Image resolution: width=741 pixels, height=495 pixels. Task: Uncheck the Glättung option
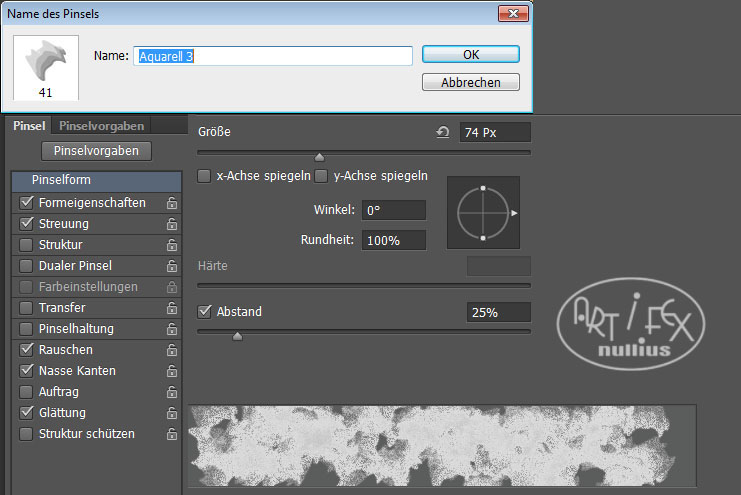click(26, 413)
